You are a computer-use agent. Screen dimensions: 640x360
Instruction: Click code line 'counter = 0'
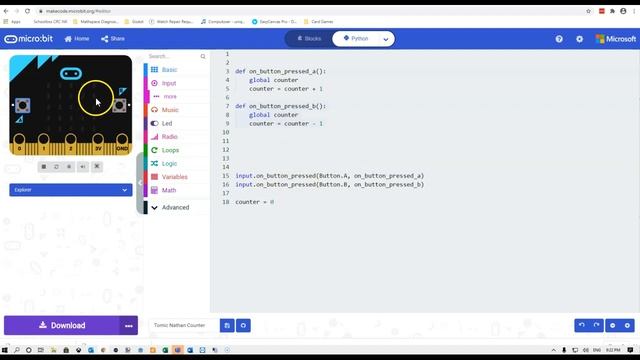(254, 202)
